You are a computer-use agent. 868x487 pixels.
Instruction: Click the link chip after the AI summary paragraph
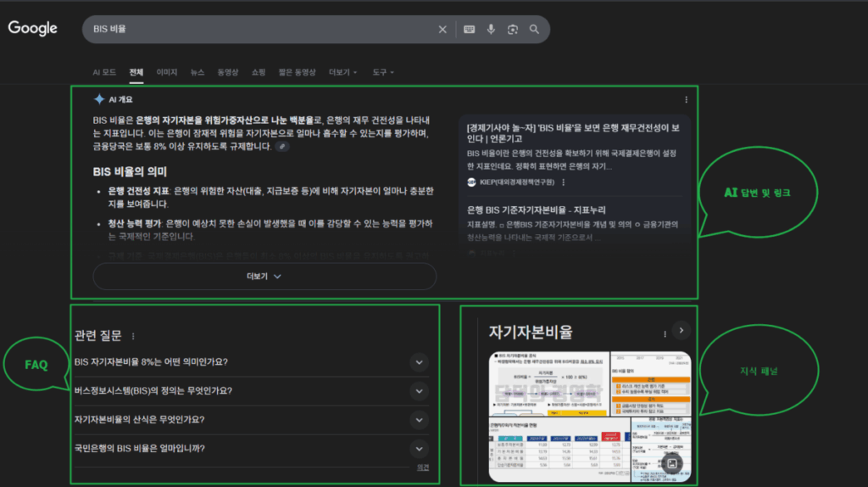pyautogui.click(x=282, y=147)
